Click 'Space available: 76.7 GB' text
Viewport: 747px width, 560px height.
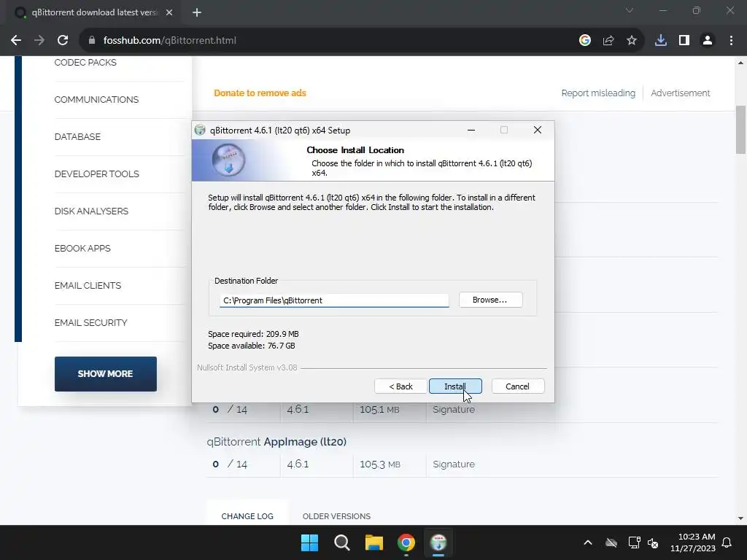tap(252, 346)
